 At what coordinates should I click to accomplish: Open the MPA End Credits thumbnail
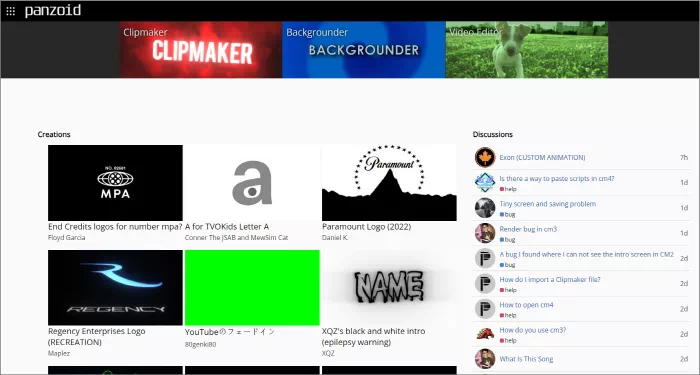click(115, 183)
